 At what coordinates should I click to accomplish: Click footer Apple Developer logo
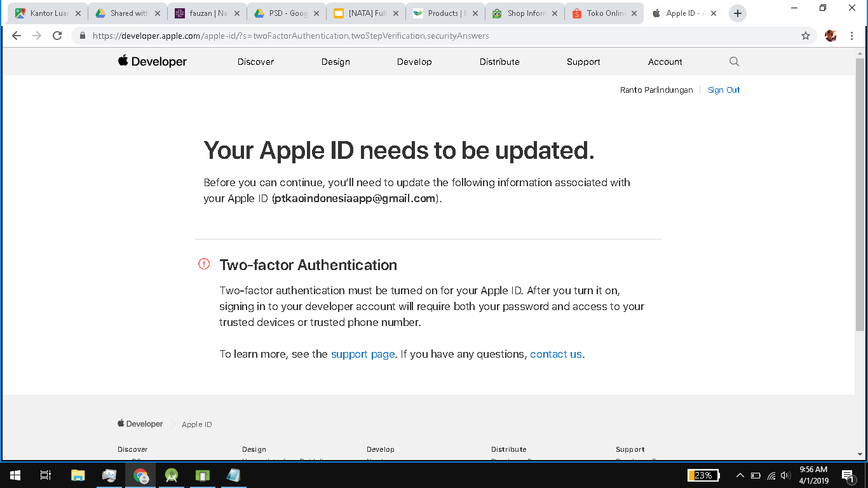pos(140,424)
